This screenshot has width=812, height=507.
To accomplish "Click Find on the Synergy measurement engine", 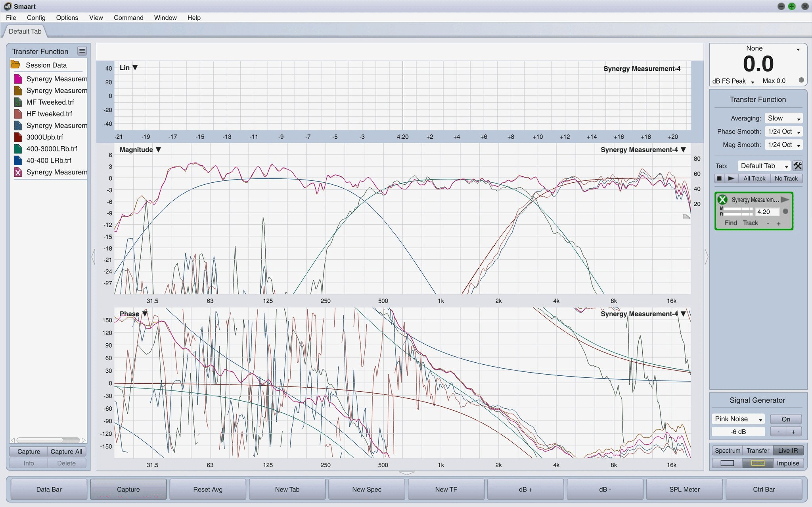I will coord(731,223).
